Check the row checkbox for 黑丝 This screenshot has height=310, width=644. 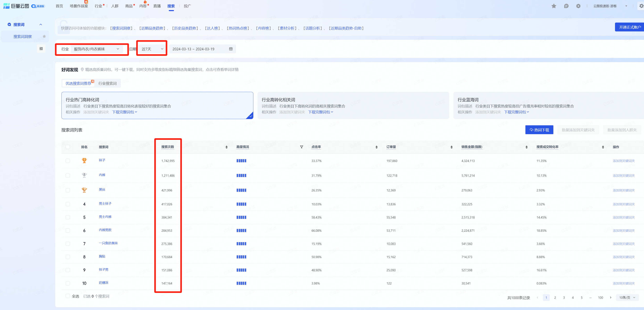point(68,190)
